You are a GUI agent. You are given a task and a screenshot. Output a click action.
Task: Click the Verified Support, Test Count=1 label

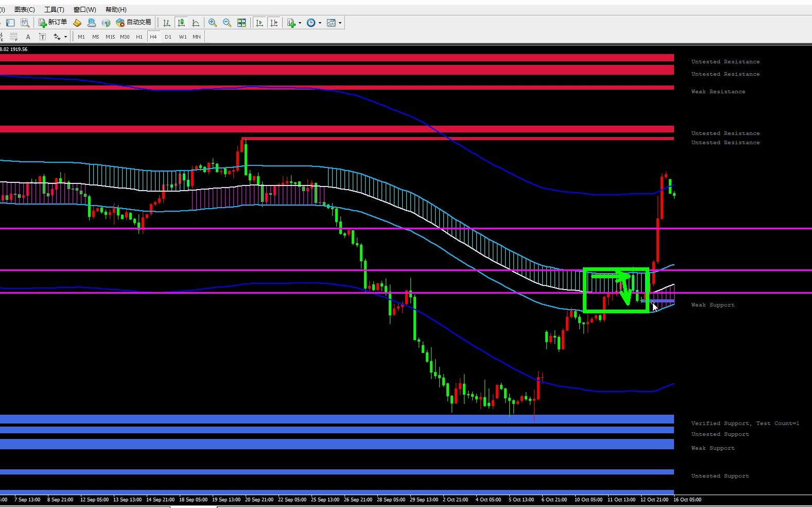coord(745,424)
